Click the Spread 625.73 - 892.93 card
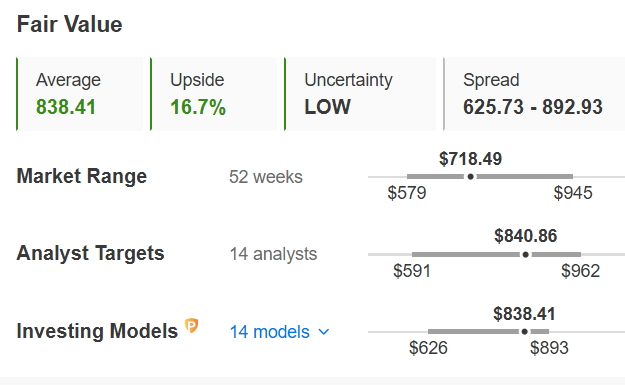Viewport: 625px width, 385px height. point(534,94)
